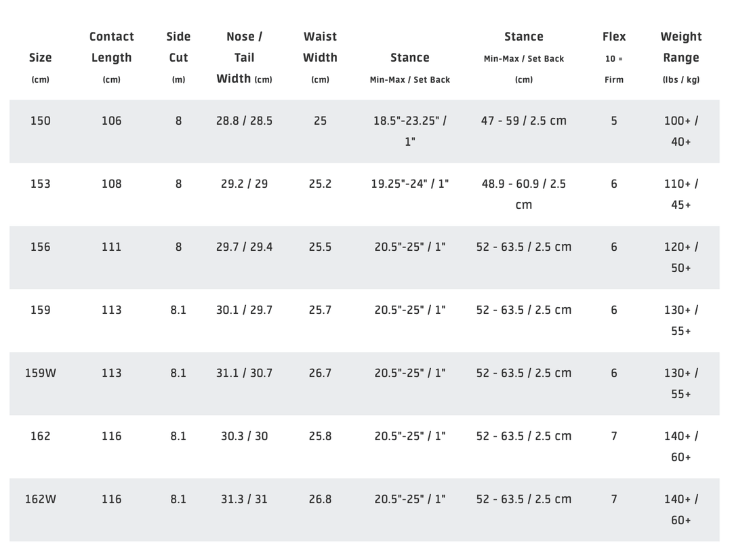732x560 pixels.
Task: Click the 48.9 - 60.9 / 2.5 cm cell
Action: tap(524, 194)
